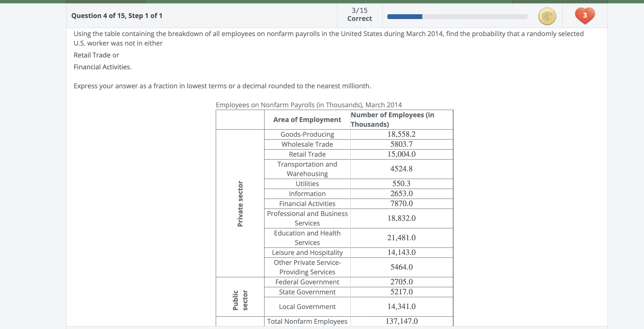Screen dimensions: 644x329
Task: Click the Goods-Producing row label
Action: [307, 134]
